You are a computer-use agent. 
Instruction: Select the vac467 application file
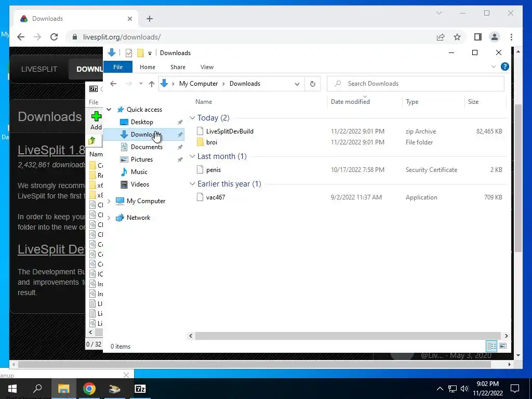click(x=216, y=197)
